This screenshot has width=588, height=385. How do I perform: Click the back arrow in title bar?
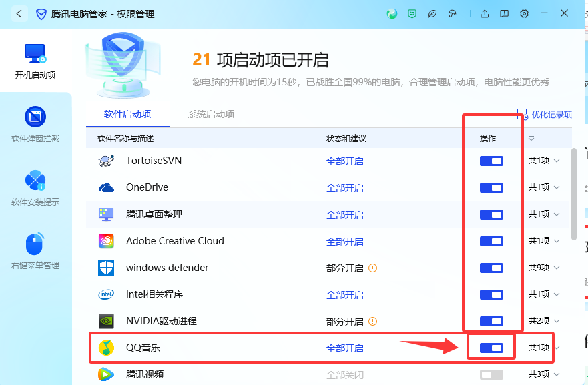tap(19, 13)
